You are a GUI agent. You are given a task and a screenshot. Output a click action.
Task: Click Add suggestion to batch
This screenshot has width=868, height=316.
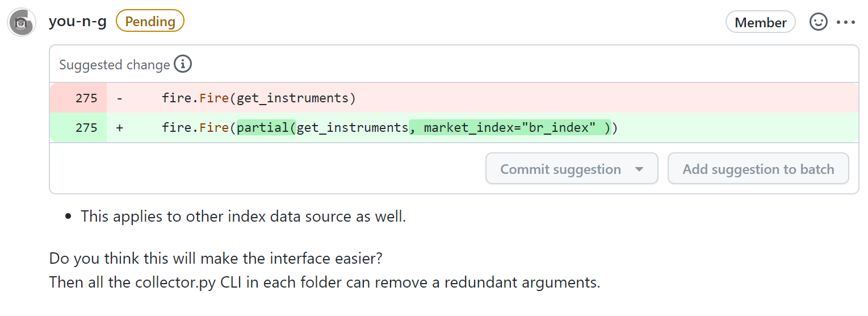tap(758, 169)
